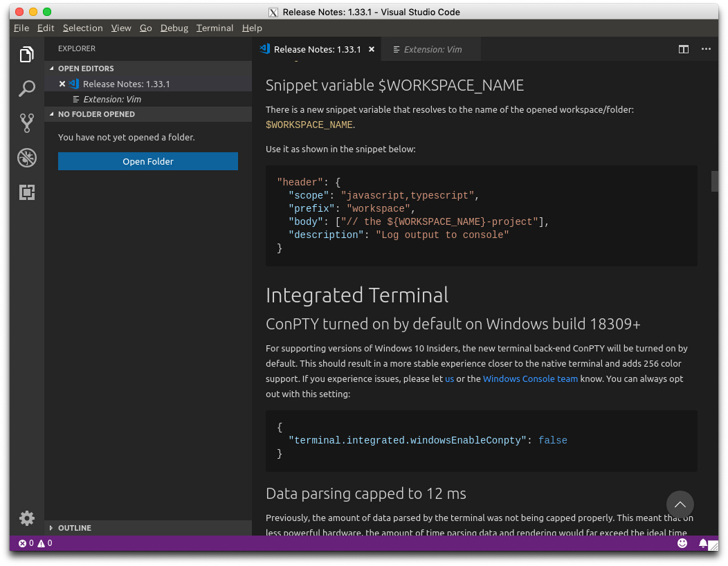The image size is (728, 566).
Task: Open the File menu
Action: (21, 28)
